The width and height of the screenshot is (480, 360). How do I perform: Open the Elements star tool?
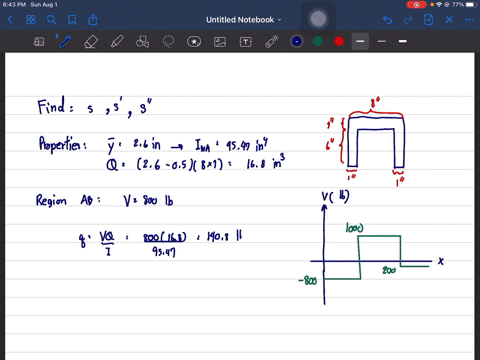(194, 42)
